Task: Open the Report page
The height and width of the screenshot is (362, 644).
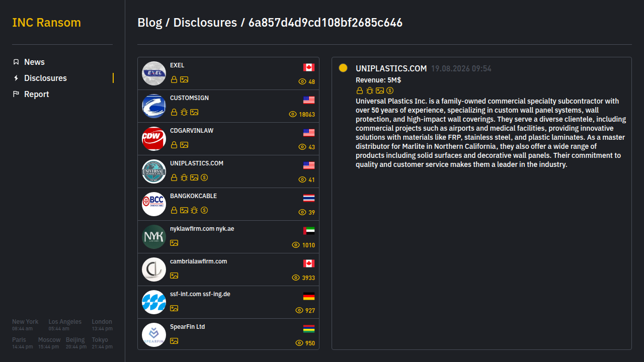Action: point(36,94)
